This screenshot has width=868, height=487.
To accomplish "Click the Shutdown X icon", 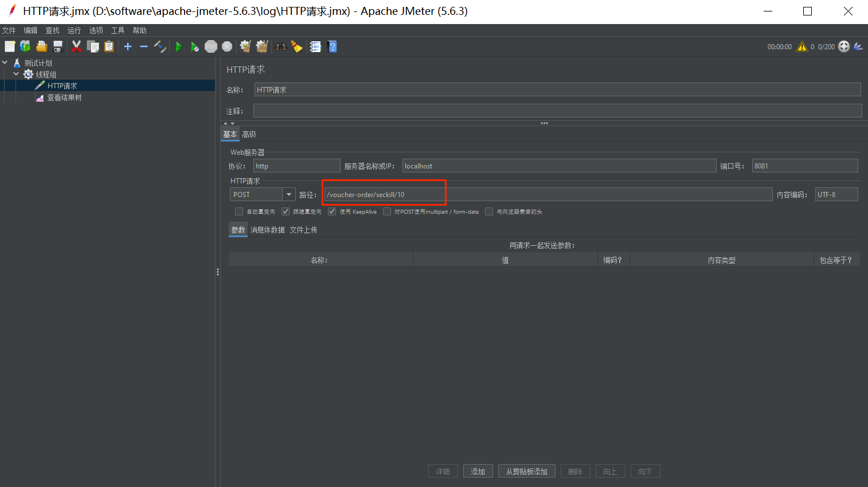I will [227, 46].
